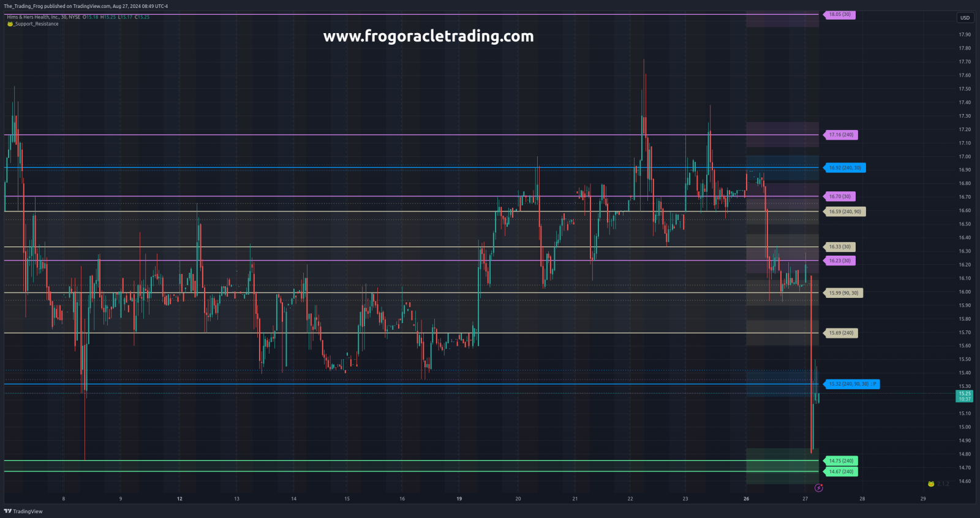Click the 17.00 price on the scale
Screen dimensions: 980x518
965,157
